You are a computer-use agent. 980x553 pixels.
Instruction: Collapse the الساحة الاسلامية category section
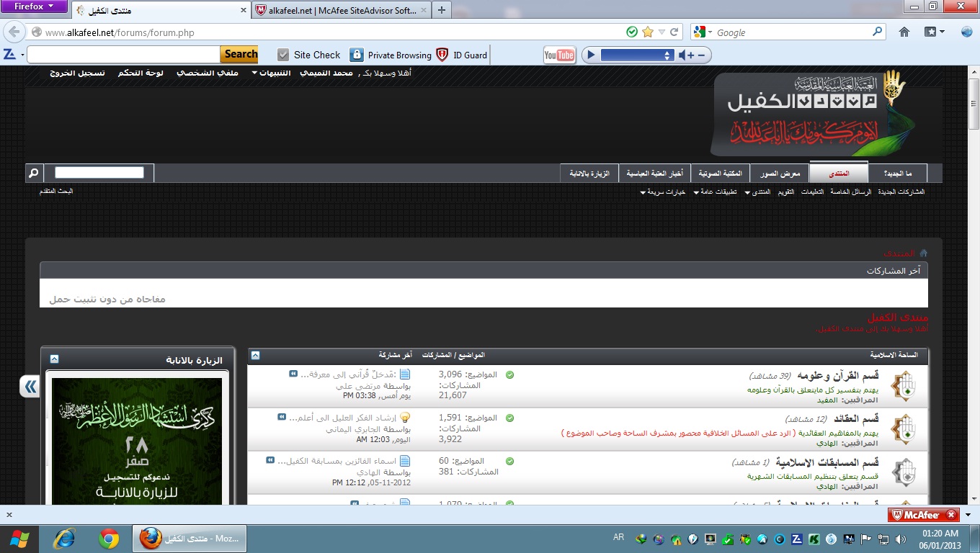(255, 355)
